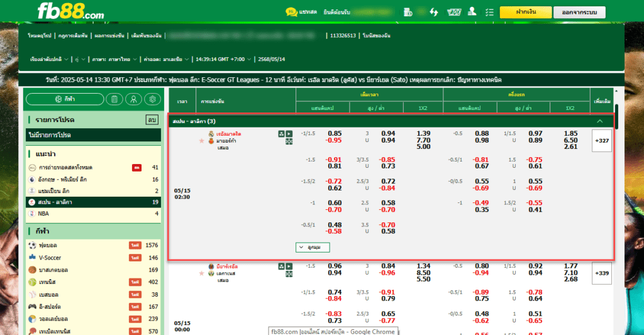The height and width of the screenshot is (335, 644).
Task: Click the แชทสด live chat link
Action: coord(308,12)
